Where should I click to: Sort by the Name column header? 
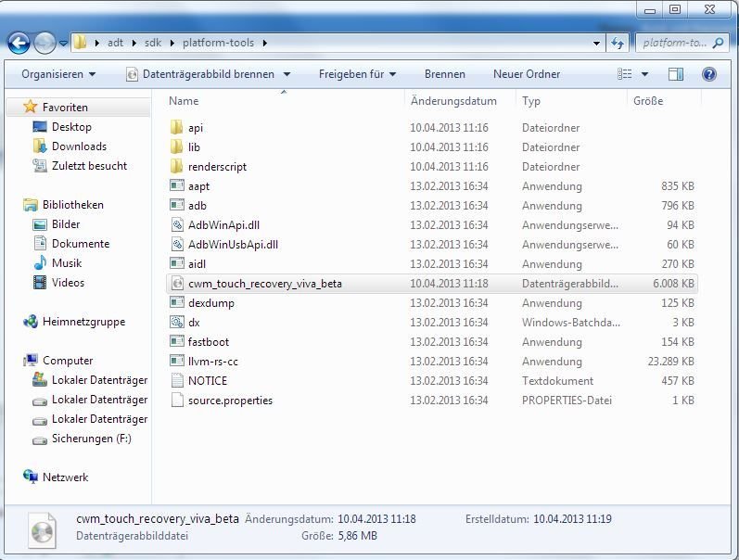(x=184, y=101)
